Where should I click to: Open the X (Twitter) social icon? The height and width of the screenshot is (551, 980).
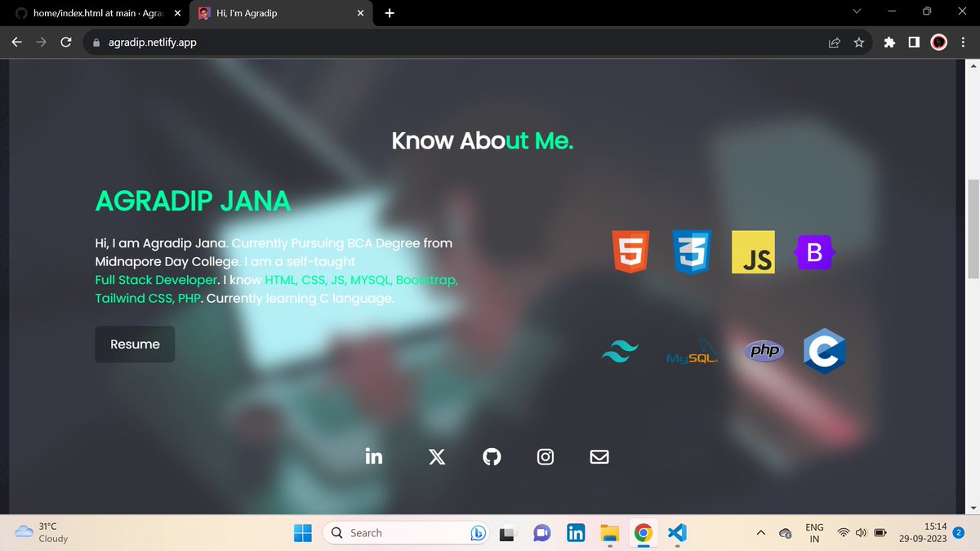tap(437, 456)
